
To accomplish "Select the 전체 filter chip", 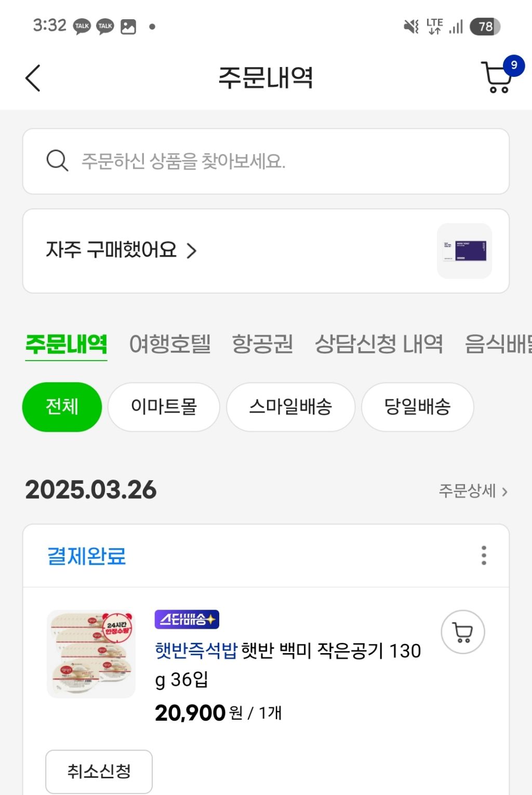I will 62,407.
